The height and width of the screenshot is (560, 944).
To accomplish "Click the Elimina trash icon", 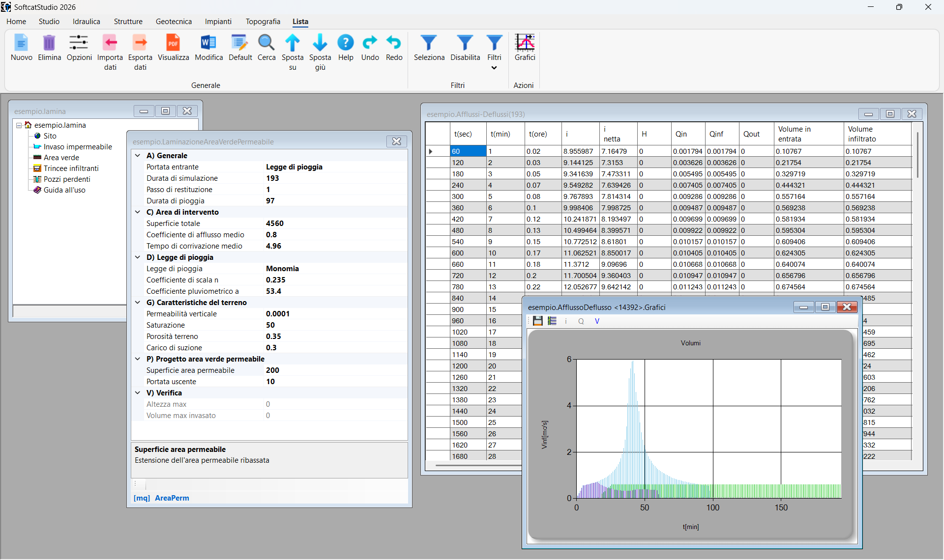I will pos(49,43).
